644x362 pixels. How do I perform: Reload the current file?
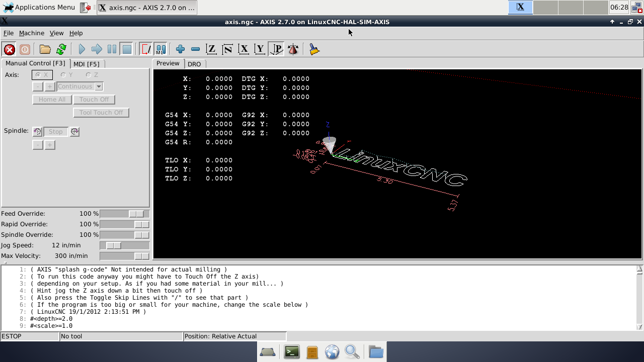point(61,49)
